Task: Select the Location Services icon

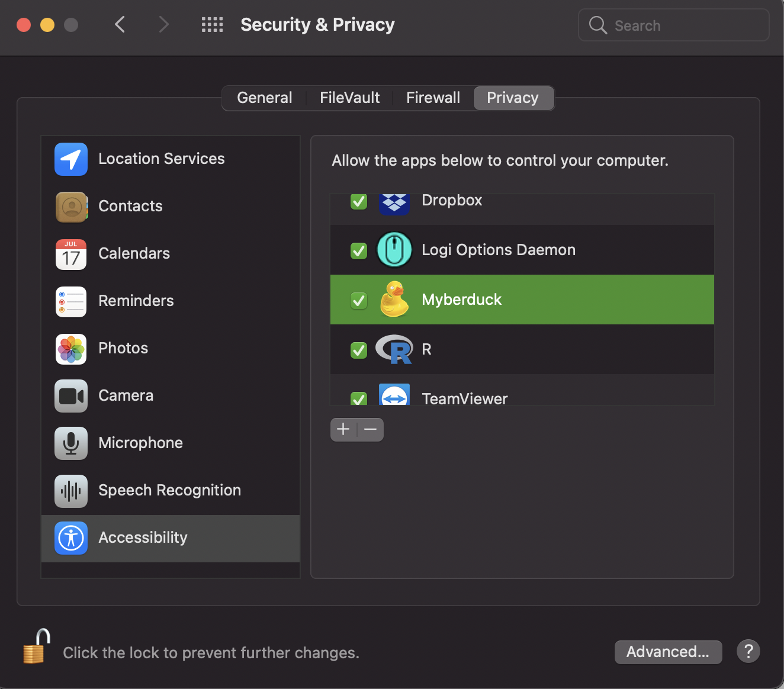Action: tap(70, 159)
